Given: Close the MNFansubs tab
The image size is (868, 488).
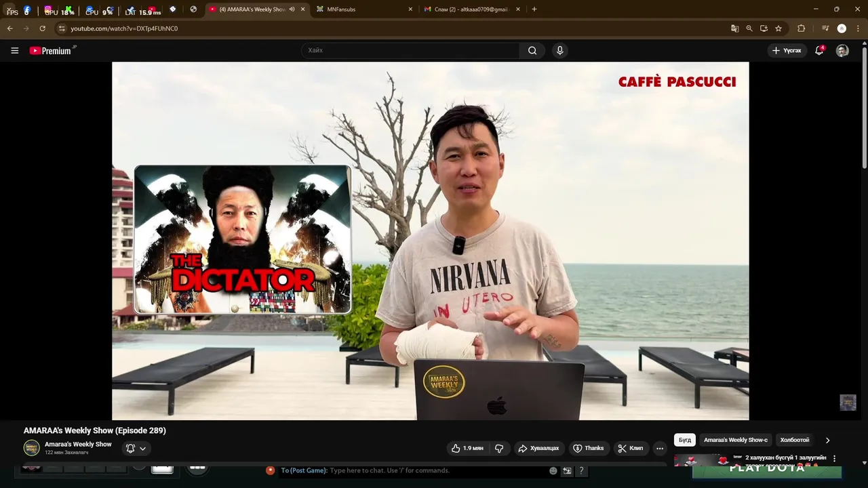Looking at the screenshot, I should (410, 9).
